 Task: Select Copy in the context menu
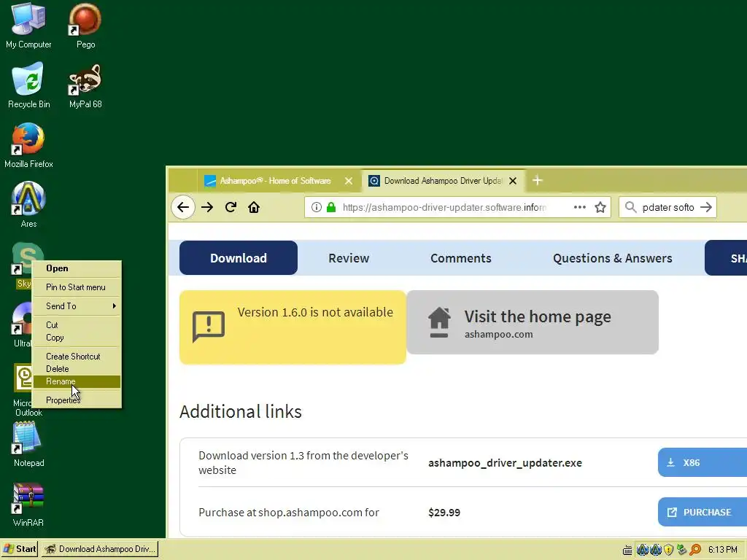point(77,338)
